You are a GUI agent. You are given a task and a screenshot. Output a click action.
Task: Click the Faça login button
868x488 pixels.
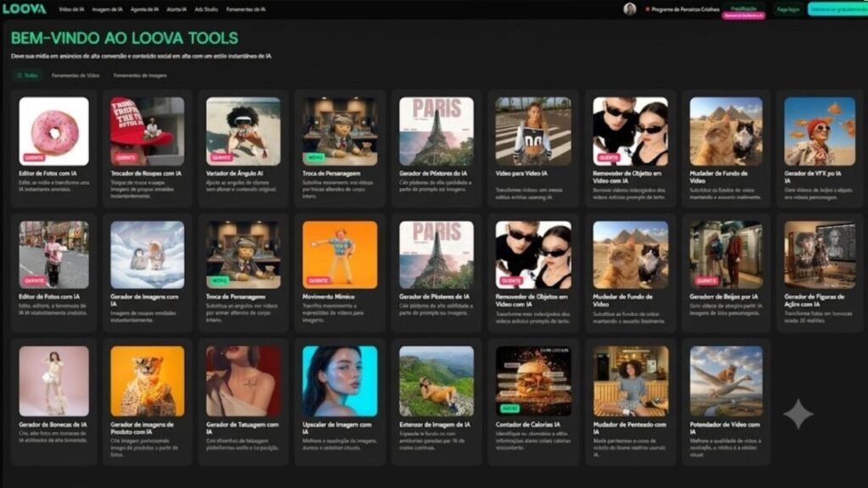pos(787,9)
